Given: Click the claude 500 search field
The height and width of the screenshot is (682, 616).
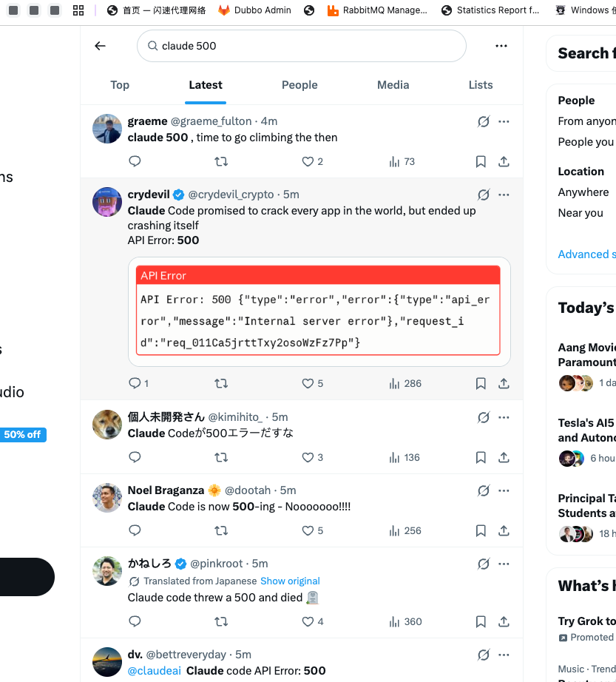Looking at the screenshot, I should [301, 46].
